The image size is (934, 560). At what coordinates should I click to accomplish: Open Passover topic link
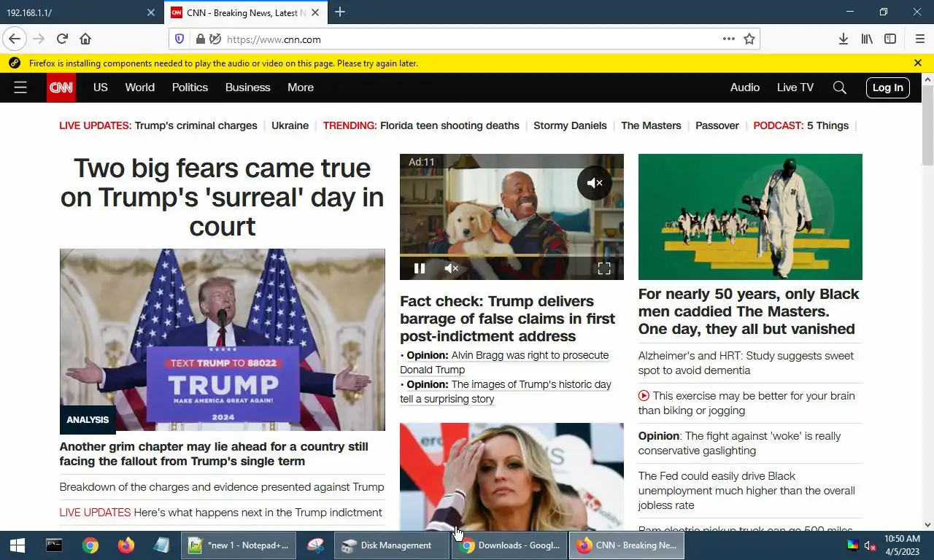tap(717, 125)
